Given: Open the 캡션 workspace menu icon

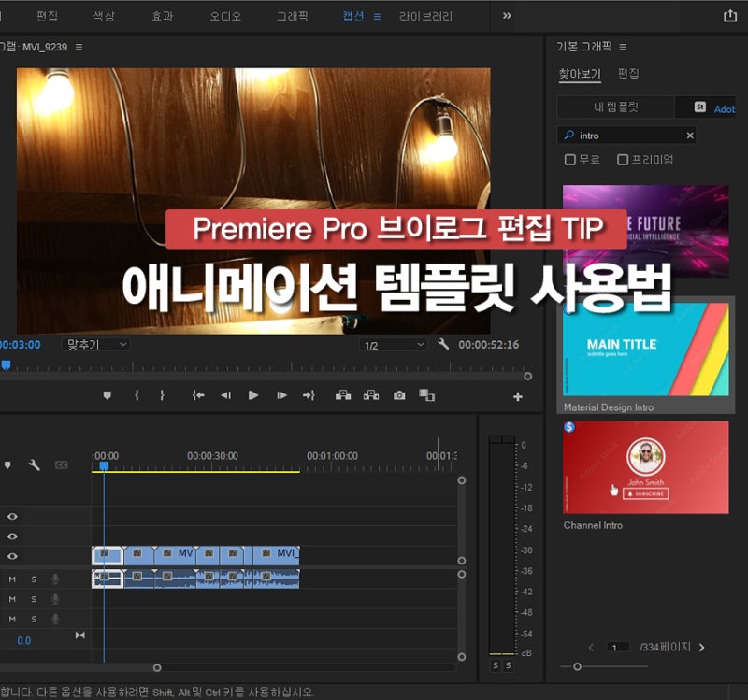Looking at the screenshot, I should coord(378,17).
